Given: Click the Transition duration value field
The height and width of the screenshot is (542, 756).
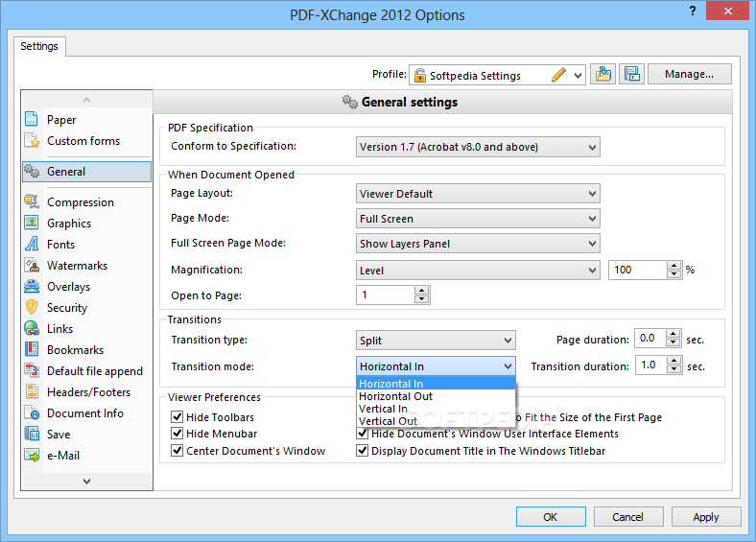Looking at the screenshot, I should [650, 365].
